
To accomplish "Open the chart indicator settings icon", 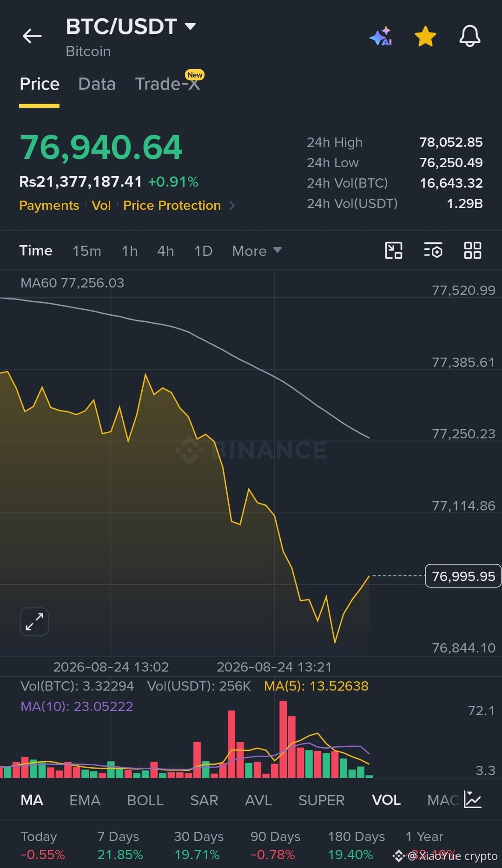I will coord(433,250).
